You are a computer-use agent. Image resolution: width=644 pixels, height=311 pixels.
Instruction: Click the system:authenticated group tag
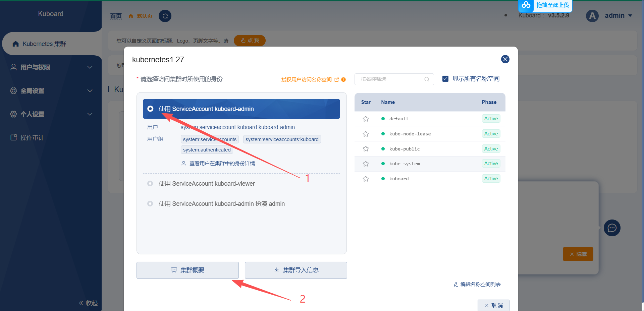click(x=207, y=150)
